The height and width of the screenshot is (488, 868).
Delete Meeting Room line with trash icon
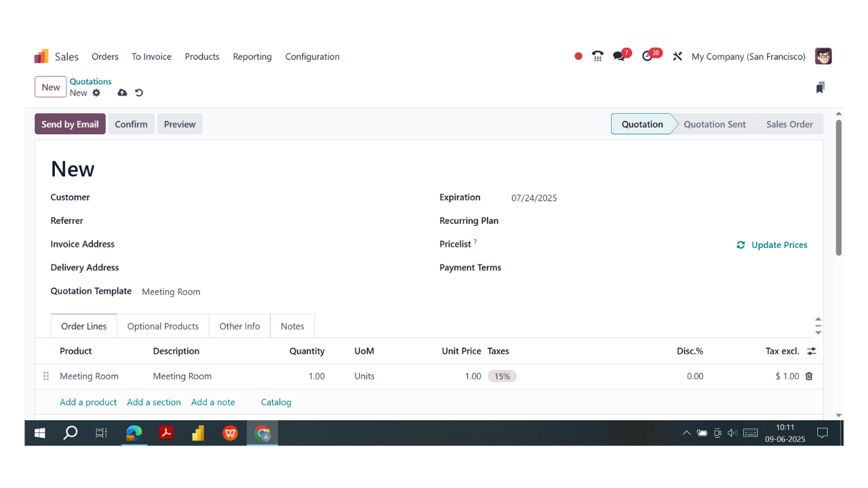point(808,376)
